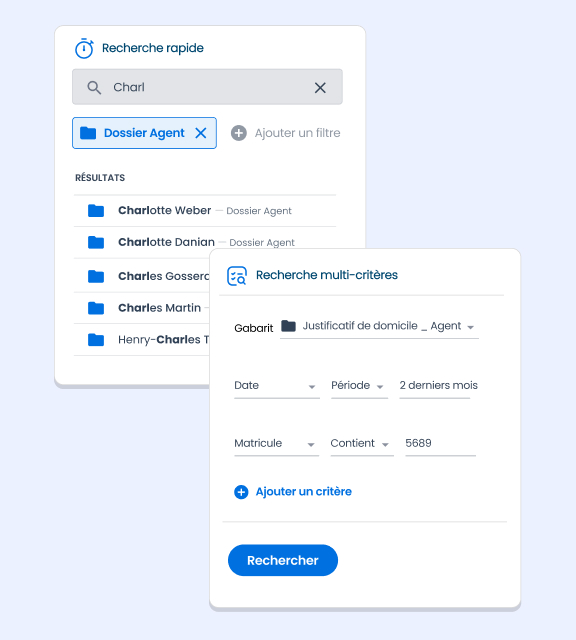Open the Période operator dropdown
This screenshot has width=576, height=640.
point(359,386)
